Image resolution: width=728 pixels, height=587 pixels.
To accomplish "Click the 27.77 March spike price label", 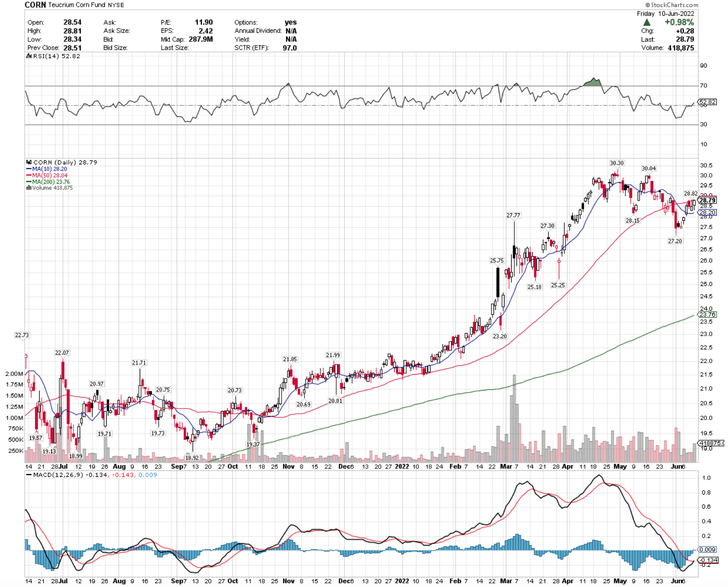I will 513,215.
